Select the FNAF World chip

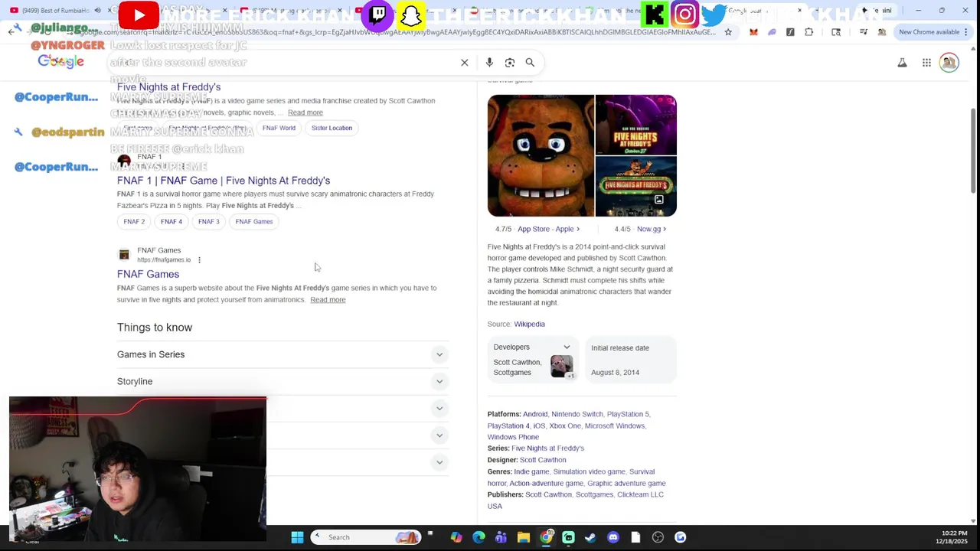pyautogui.click(x=279, y=128)
